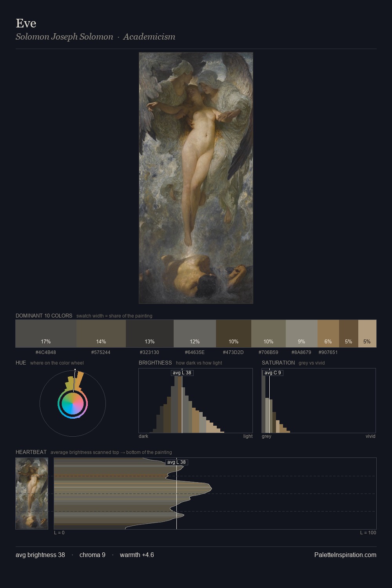The width and height of the screenshot is (392, 588).
Task: Choose the 10% brown swatch #473D2D
Action: [234, 334]
